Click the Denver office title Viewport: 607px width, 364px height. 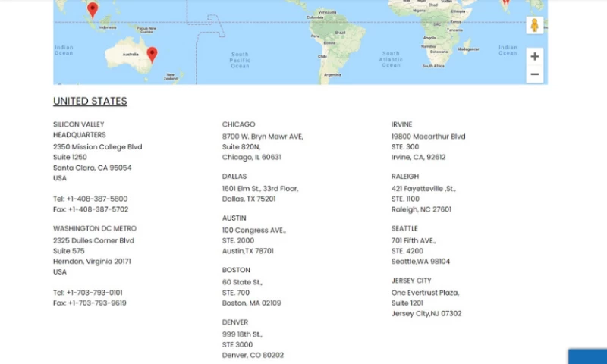point(235,322)
